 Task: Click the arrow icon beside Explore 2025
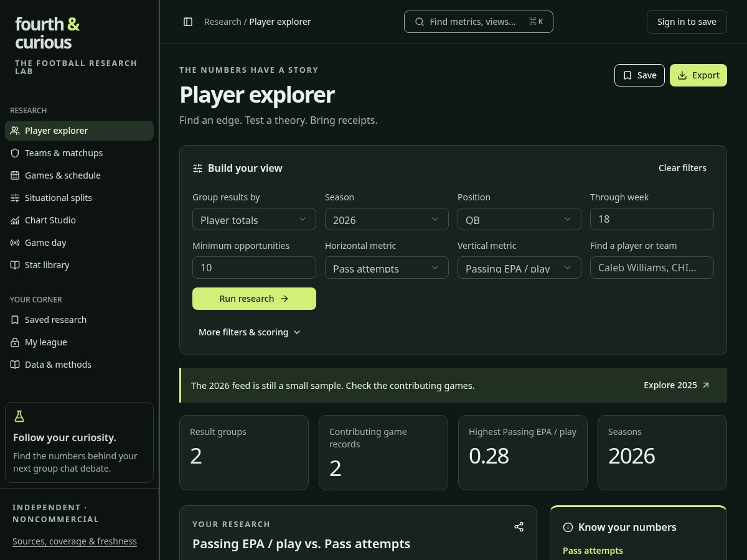tap(705, 385)
